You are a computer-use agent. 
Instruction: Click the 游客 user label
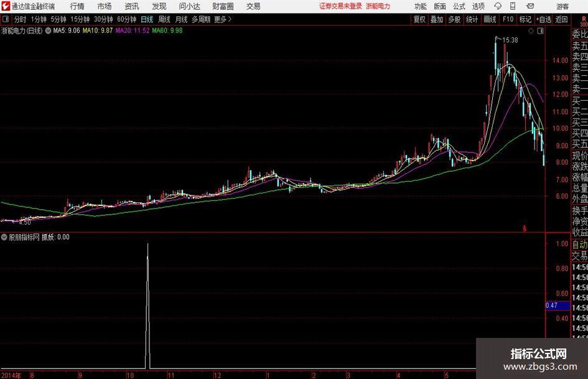coord(562,6)
